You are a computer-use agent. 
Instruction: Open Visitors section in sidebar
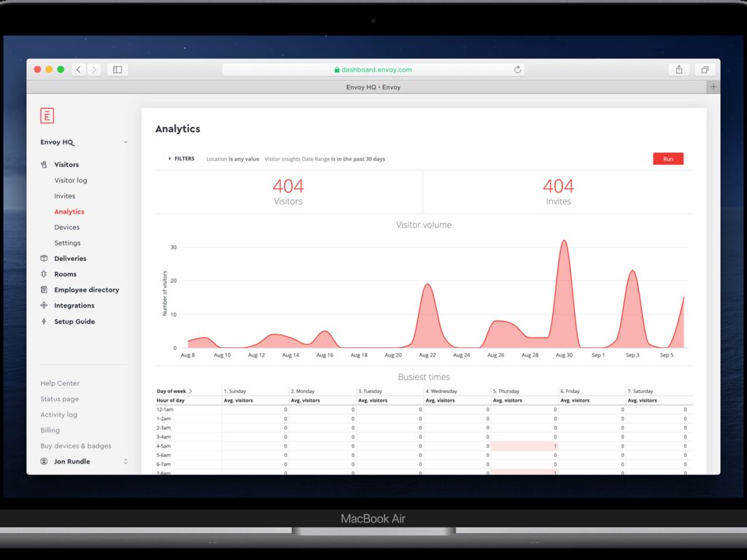coord(66,164)
